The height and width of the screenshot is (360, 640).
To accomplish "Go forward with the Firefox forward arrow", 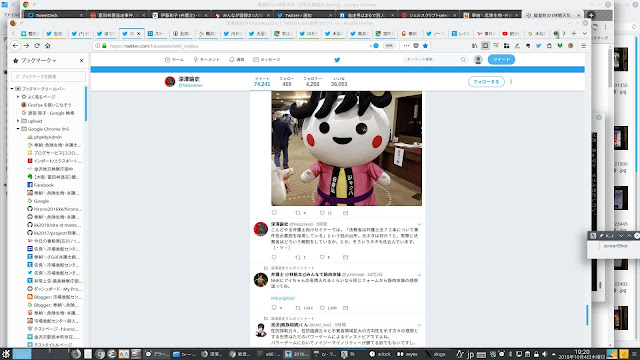I will (x=26, y=46).
